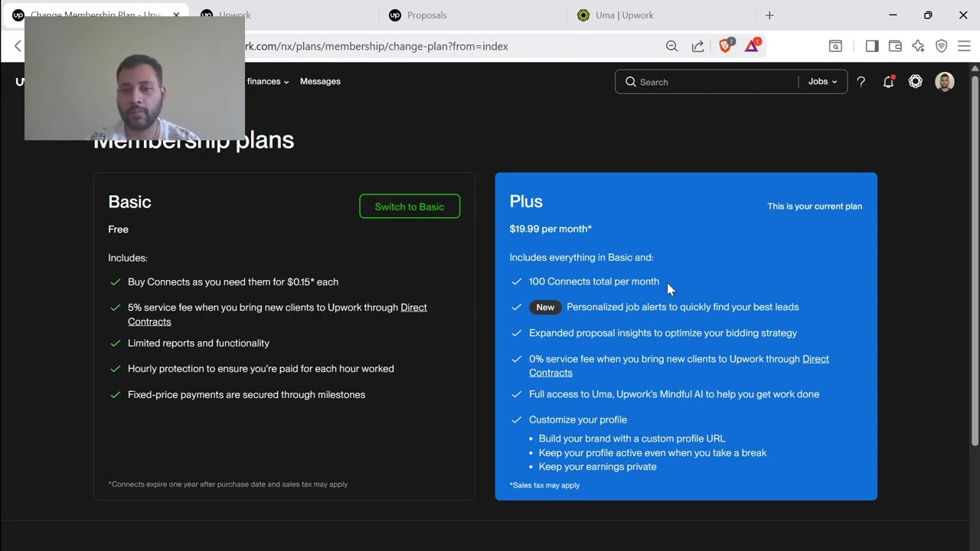Viewport: 980px width, 551px height.
Task: Open the browser sidebar panel icon
Action: click(872, 46)
